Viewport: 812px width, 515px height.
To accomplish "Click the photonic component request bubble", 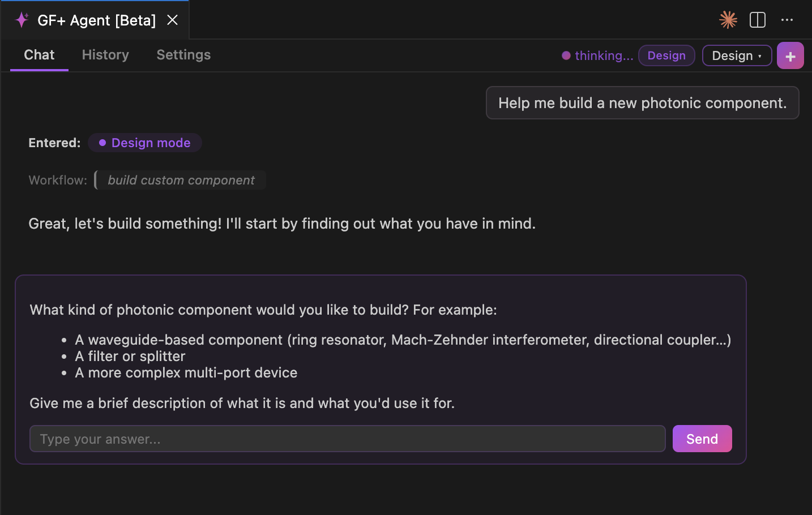I will [642, 103].
